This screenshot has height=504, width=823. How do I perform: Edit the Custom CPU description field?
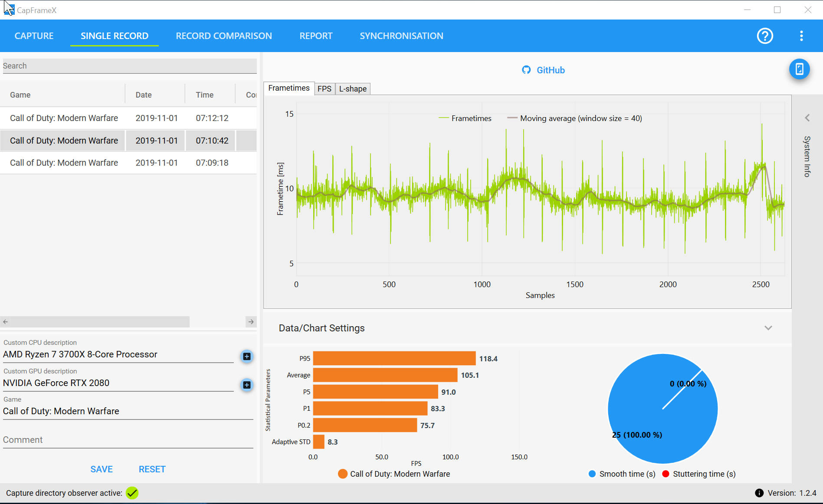(x=118, y=354)
